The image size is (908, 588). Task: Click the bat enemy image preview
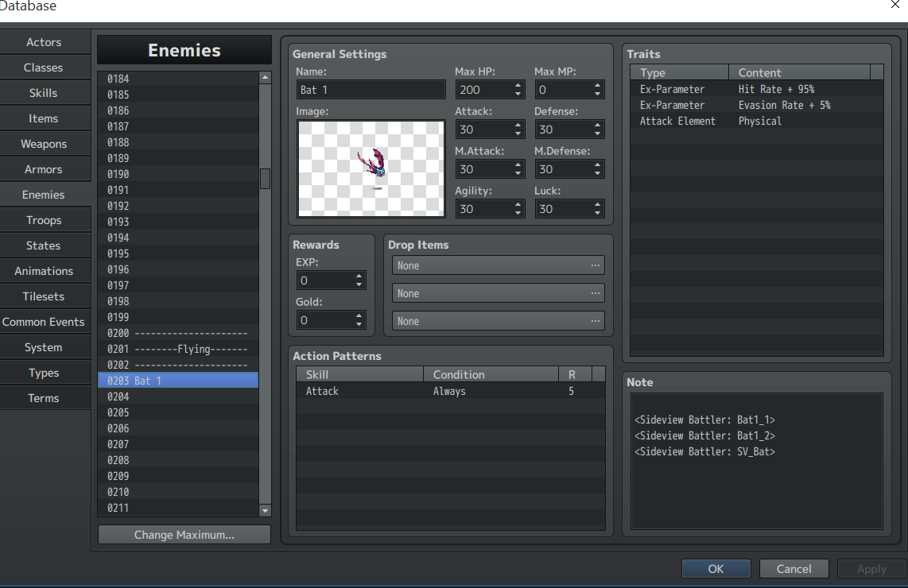[371, 169]
